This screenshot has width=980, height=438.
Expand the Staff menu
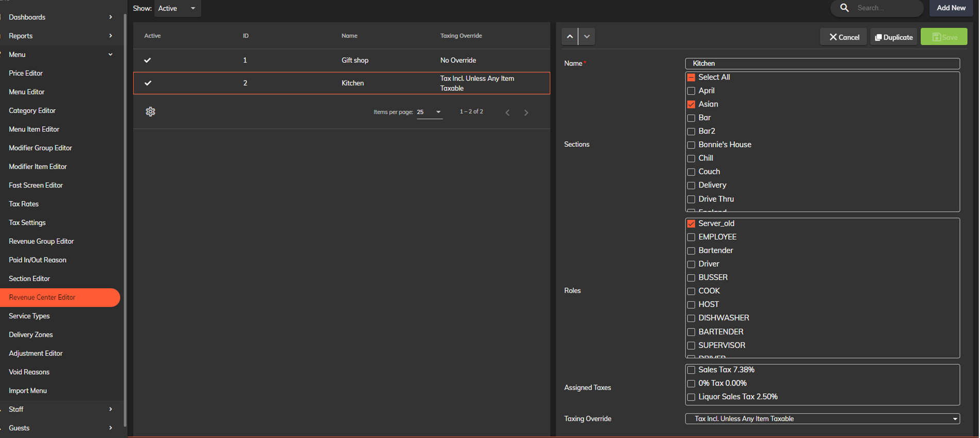[60, 409]
